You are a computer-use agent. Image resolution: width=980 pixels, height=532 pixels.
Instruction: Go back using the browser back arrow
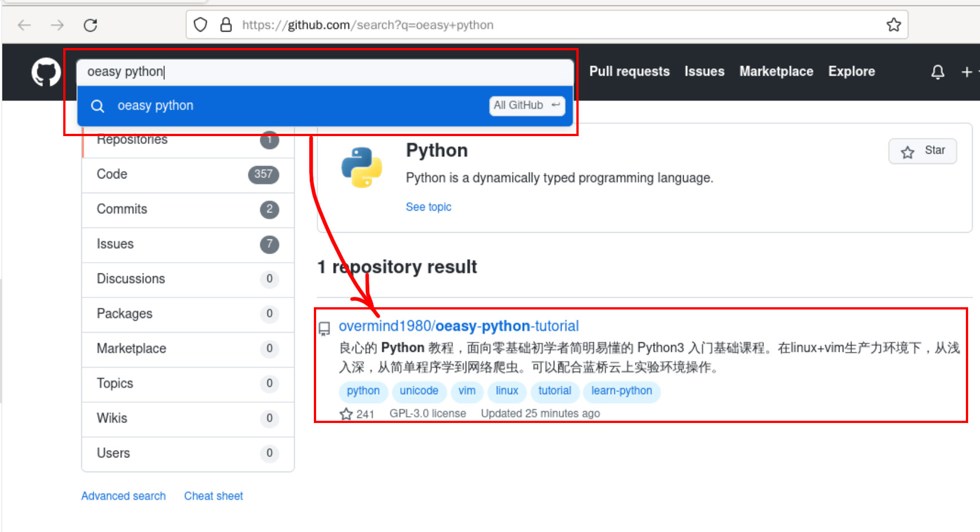coord(24,25)
